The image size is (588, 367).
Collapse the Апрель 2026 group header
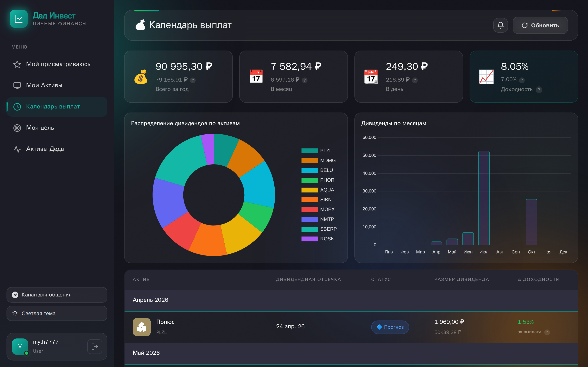point(351,300)
